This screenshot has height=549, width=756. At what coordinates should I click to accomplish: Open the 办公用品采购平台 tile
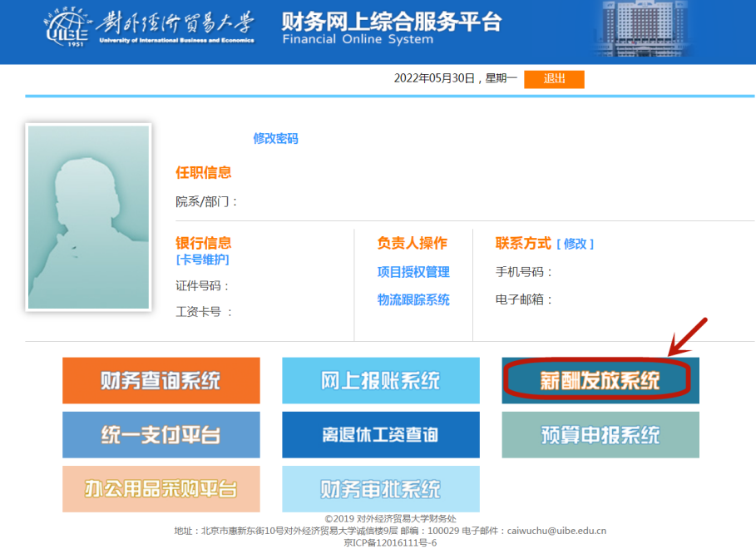click(x=161, y=489)
